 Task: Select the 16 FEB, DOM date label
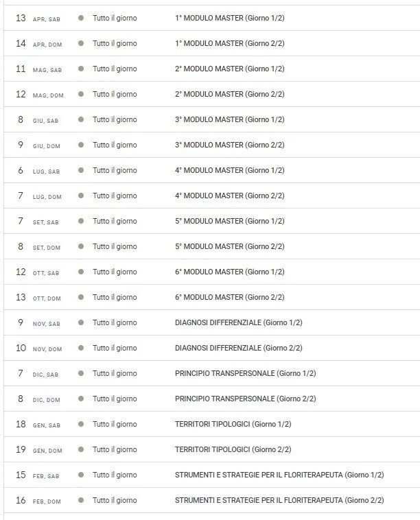pyautogui.click(x=38, y=500)
